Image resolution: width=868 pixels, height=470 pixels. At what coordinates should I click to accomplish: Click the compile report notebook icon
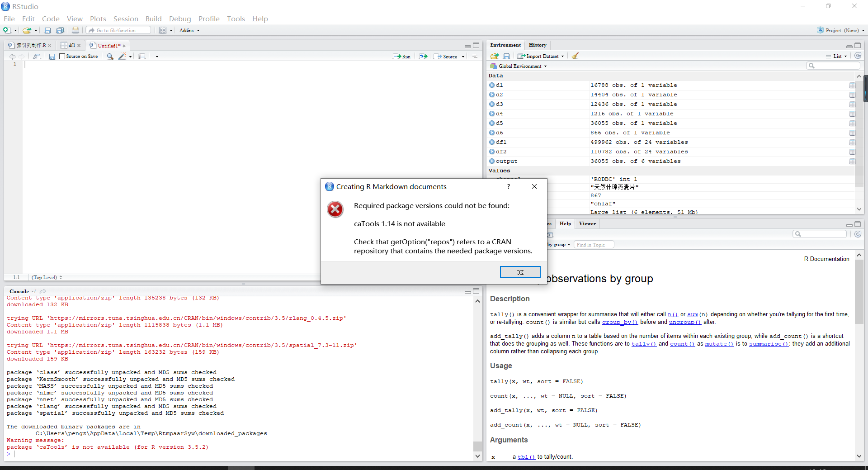[142, 57]
